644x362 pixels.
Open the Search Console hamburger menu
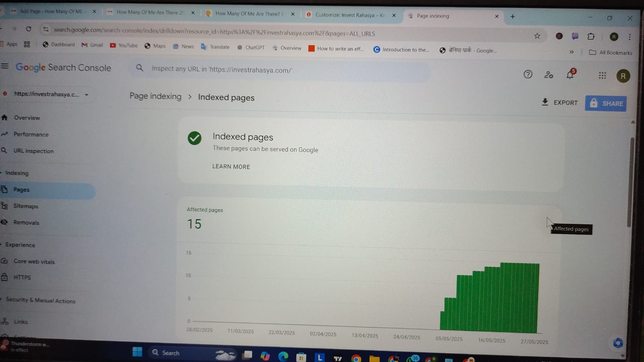pos(5,66)
